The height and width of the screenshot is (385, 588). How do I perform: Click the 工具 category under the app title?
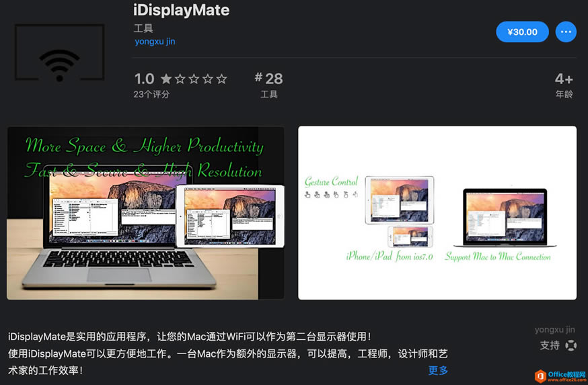(143, 28)
